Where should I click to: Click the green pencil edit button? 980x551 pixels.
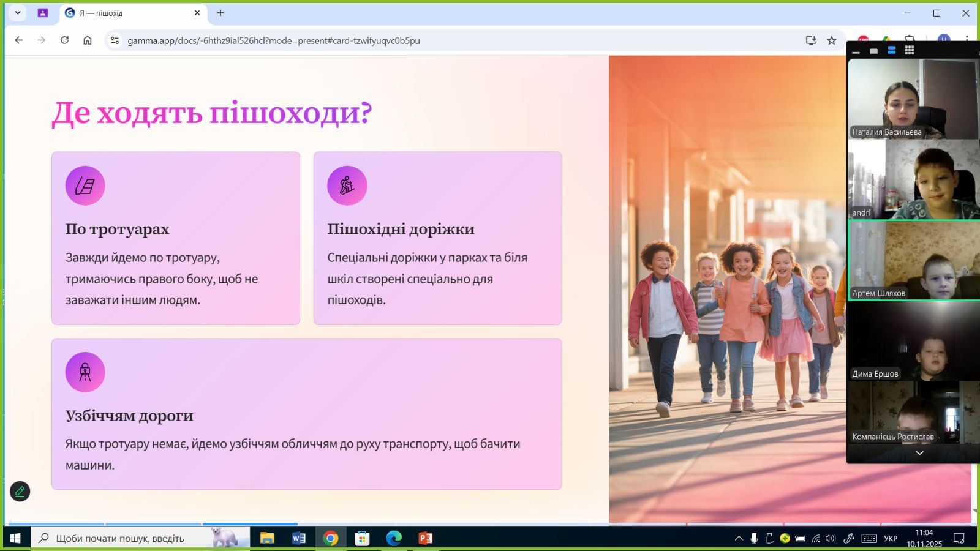(x=20, y=491)
